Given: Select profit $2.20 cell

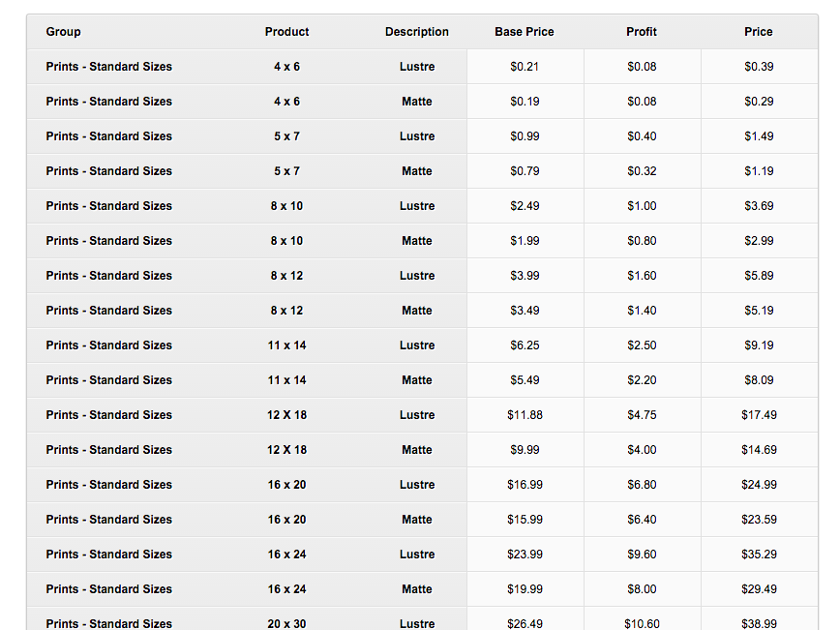Looking at the screenshot, I should click(x=643, y=379).
